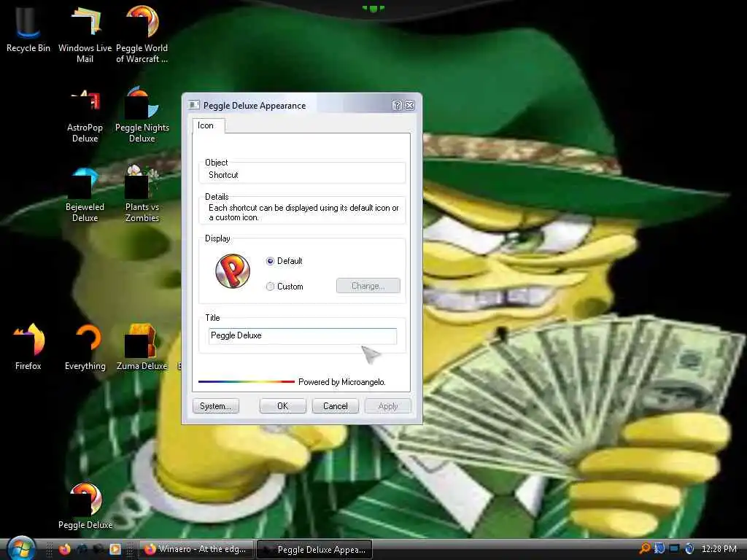Image resolution: width=747 pixels, height=560 pixels.
Task: Open the Windows Start orb
Action: 21,548
